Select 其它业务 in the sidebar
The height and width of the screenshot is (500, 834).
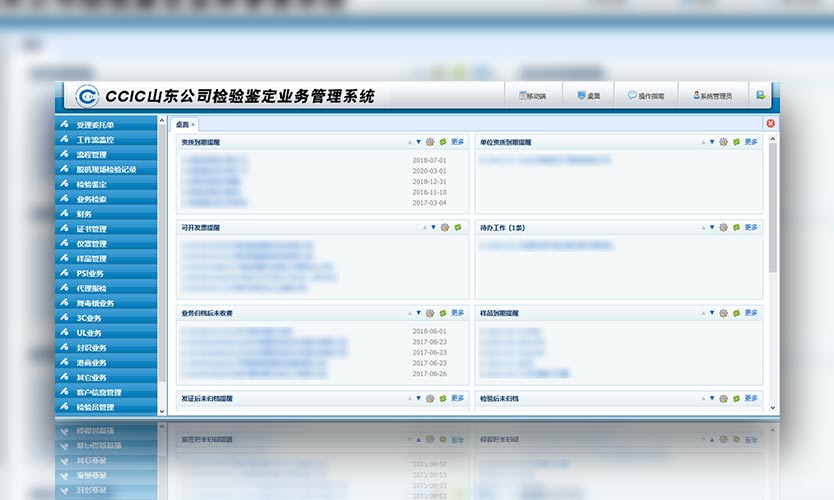(106, 378)
